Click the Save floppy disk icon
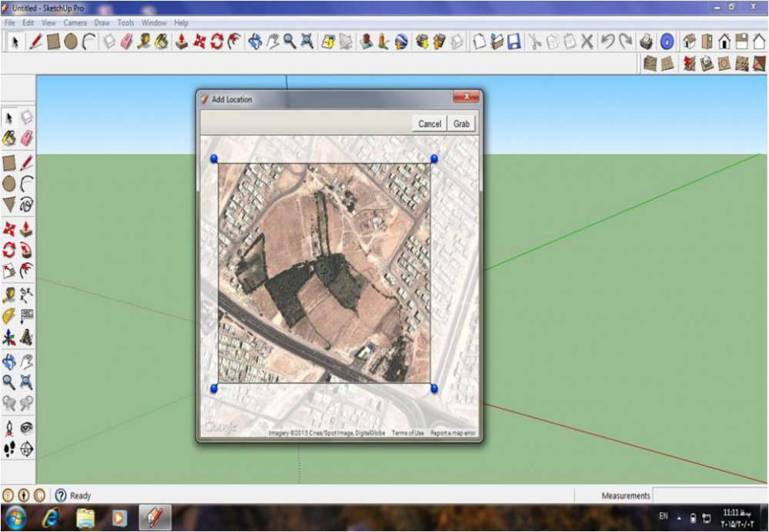769x532 pixels. [x=514, y=42]
